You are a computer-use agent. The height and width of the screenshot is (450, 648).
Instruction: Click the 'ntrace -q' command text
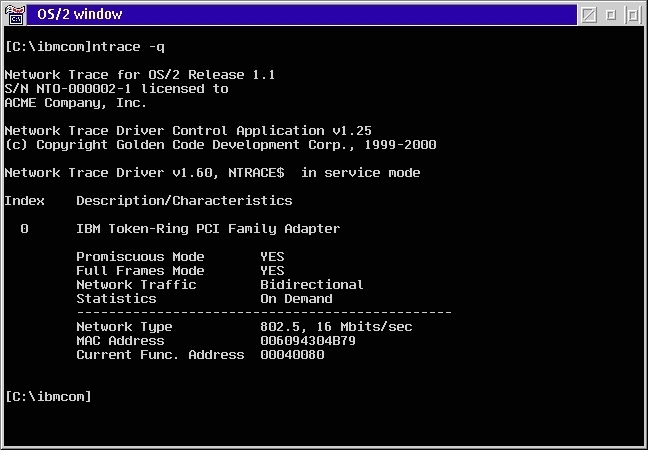(x=128, y=47)
